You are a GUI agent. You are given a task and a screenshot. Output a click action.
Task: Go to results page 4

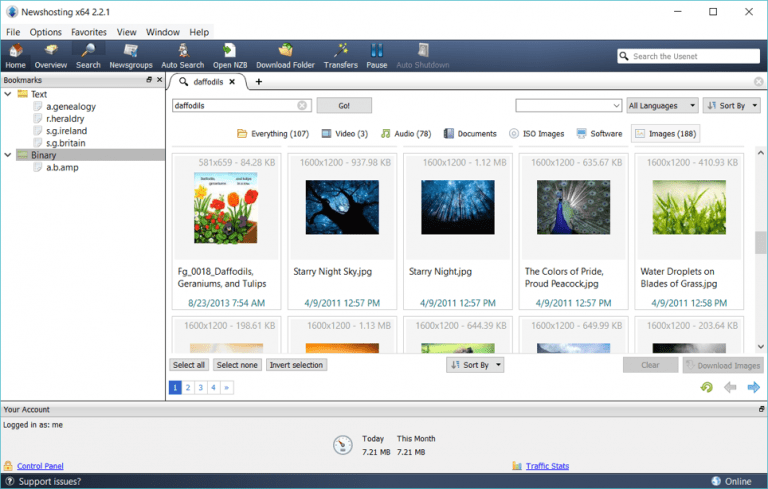point(213,388)
